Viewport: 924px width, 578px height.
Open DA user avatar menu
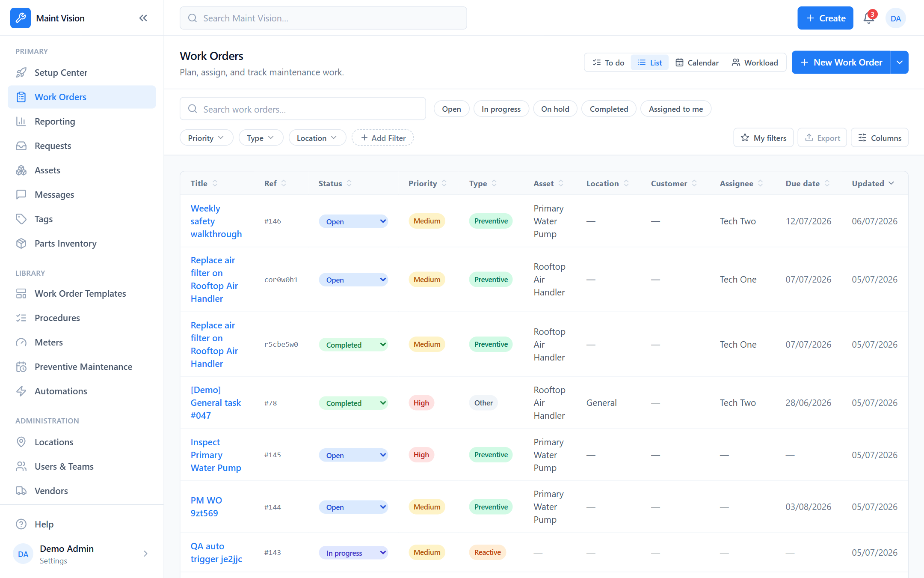pos(896,18)
